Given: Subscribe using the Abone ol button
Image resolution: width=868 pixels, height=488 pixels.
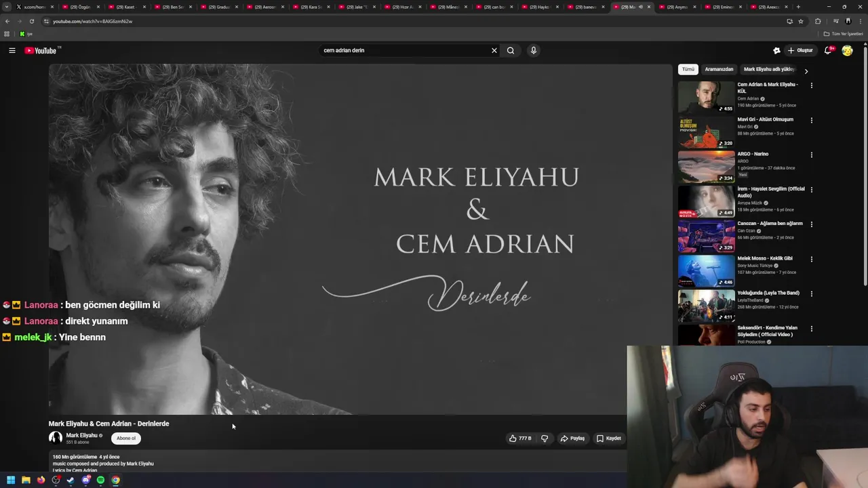Looking at the screenshot, I should click(x=126, y=439).
